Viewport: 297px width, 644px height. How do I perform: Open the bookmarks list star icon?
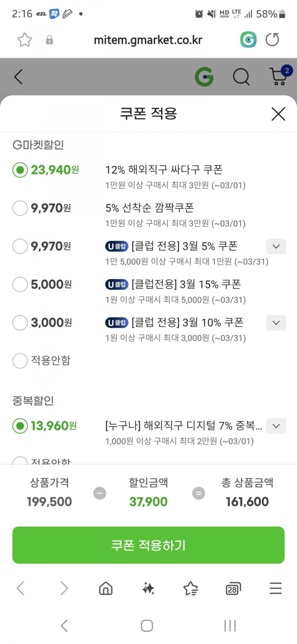click(x=191, y=588)
